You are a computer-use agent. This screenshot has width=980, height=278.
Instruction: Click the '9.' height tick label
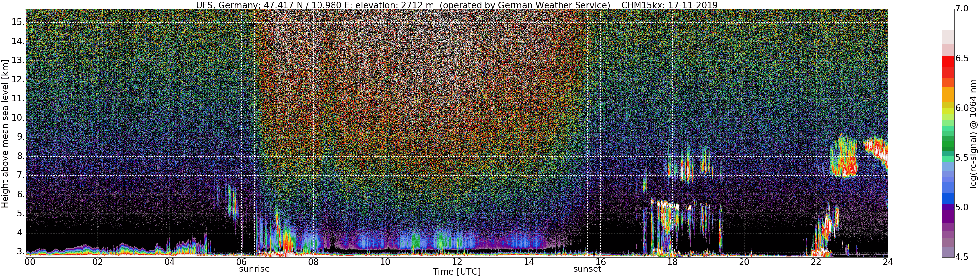tap(20, 137)
